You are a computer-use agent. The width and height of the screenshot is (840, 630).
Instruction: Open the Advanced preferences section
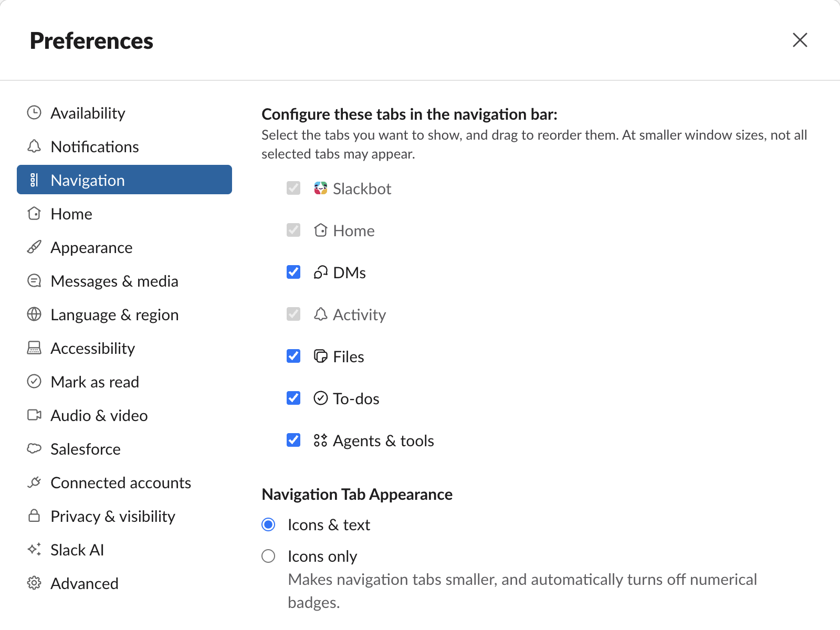pyautogui.click(x=124, y=583)
